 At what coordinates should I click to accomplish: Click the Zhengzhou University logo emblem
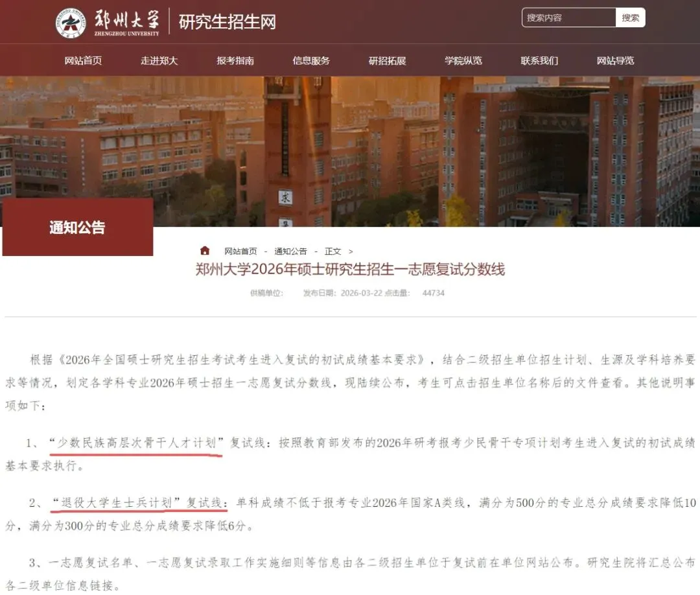pos(70,22)
